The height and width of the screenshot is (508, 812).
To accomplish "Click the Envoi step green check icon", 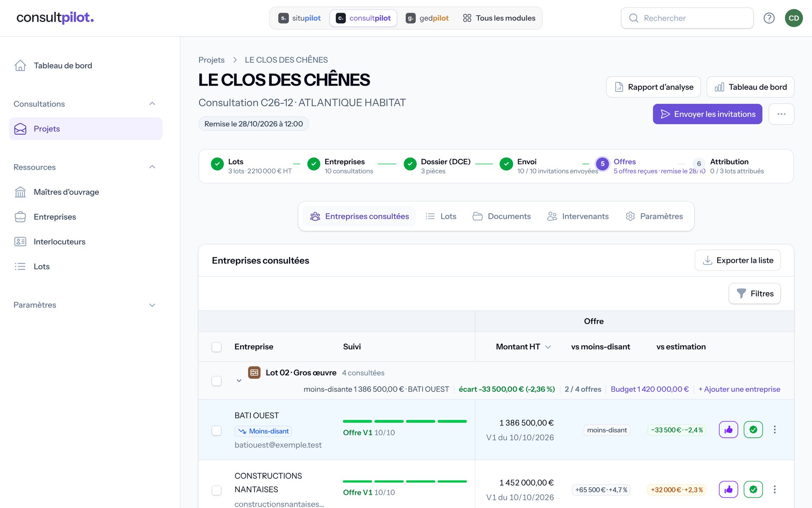I will click(506, 164).
